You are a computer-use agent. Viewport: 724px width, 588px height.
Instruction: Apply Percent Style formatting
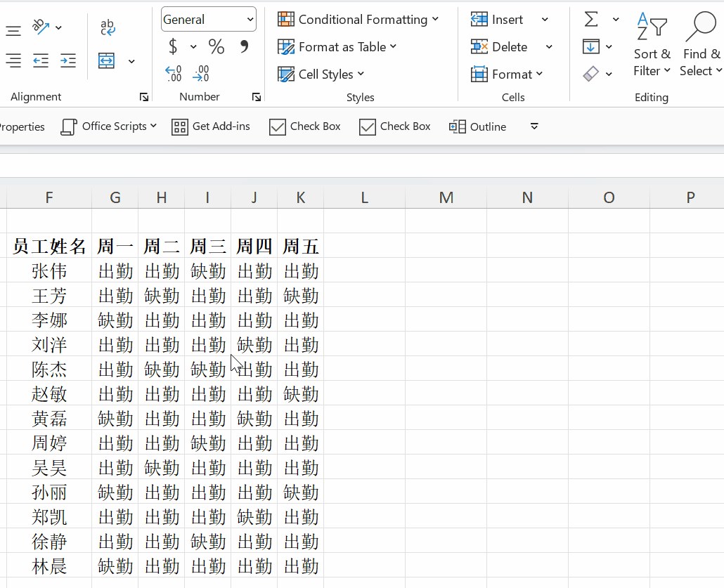click(x=216, y=46)
